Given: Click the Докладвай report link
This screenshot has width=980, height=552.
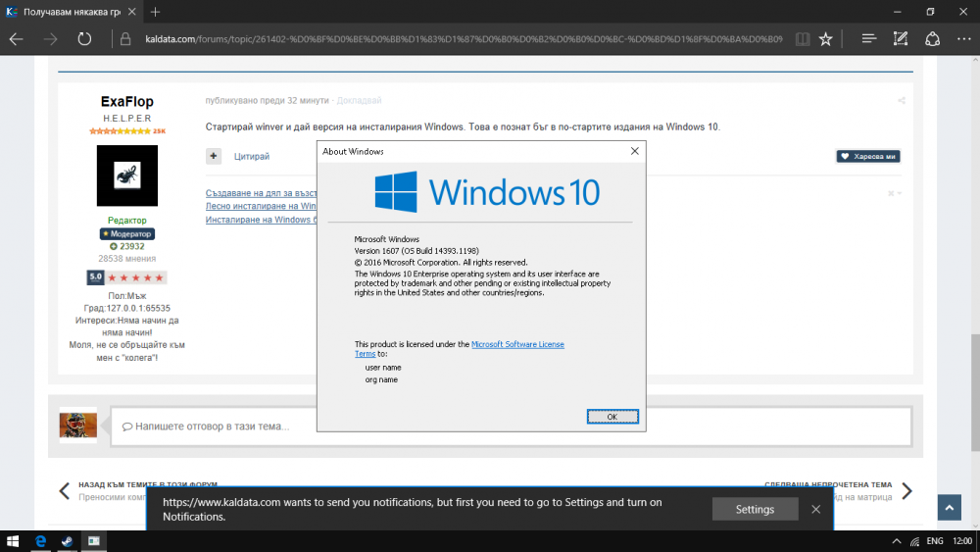Looking at the screenshot, I should coord(359,100).
